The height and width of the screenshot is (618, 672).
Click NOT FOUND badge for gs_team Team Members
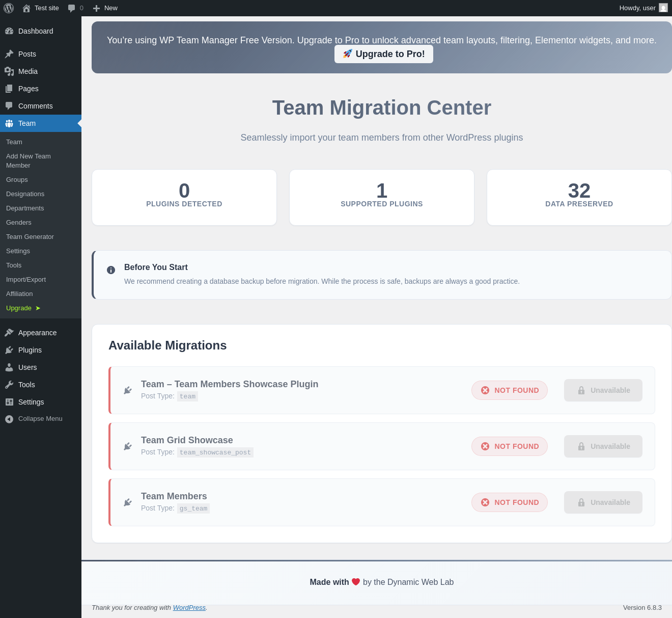[x=510, y=502]
